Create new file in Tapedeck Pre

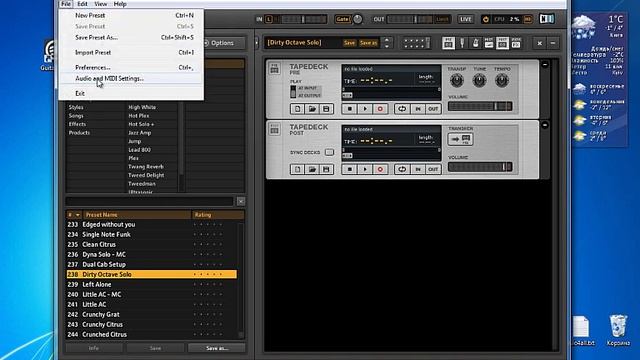298,109
